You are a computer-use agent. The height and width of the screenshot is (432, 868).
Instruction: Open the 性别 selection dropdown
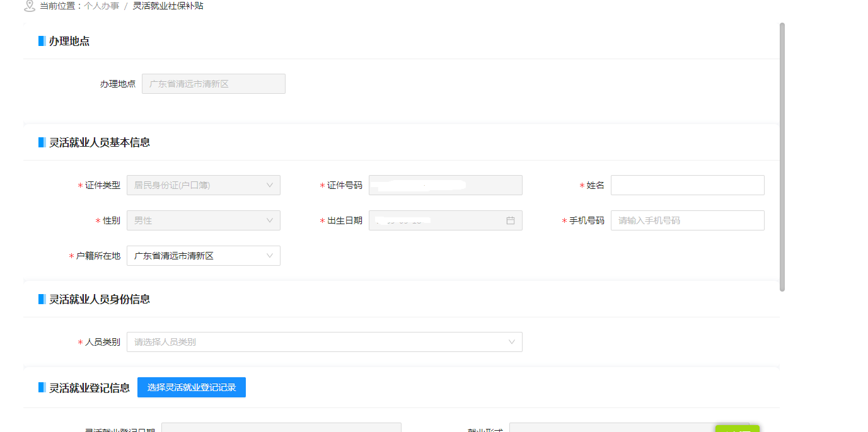click(203, 220)
